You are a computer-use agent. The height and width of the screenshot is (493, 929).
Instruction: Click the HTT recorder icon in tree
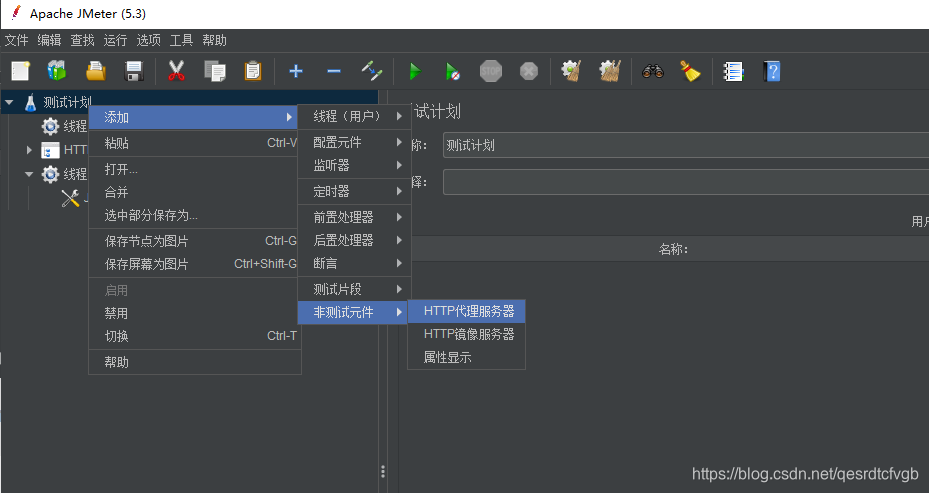point(50,150)
